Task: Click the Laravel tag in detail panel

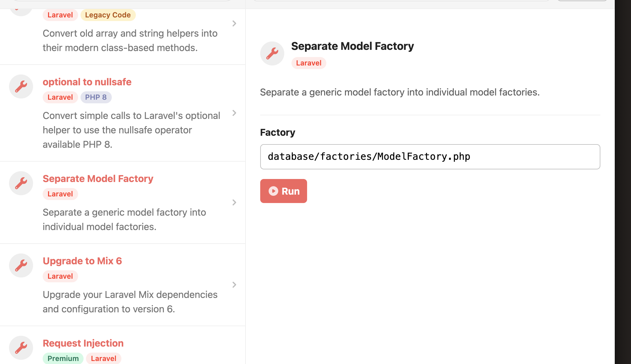Action: 309,63
